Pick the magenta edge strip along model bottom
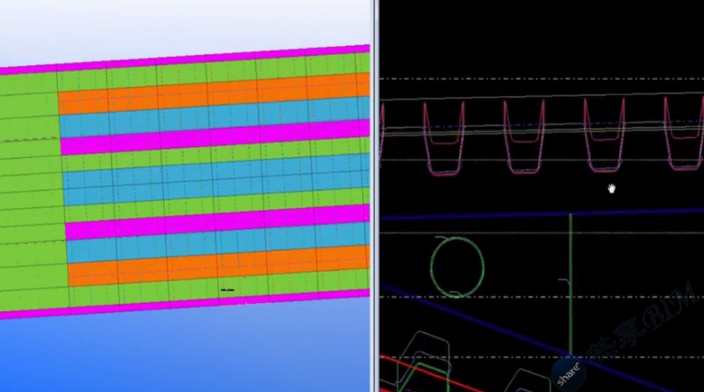Viewport: 704px width, 392px height. pyautogui.click(x=185, y=305)
